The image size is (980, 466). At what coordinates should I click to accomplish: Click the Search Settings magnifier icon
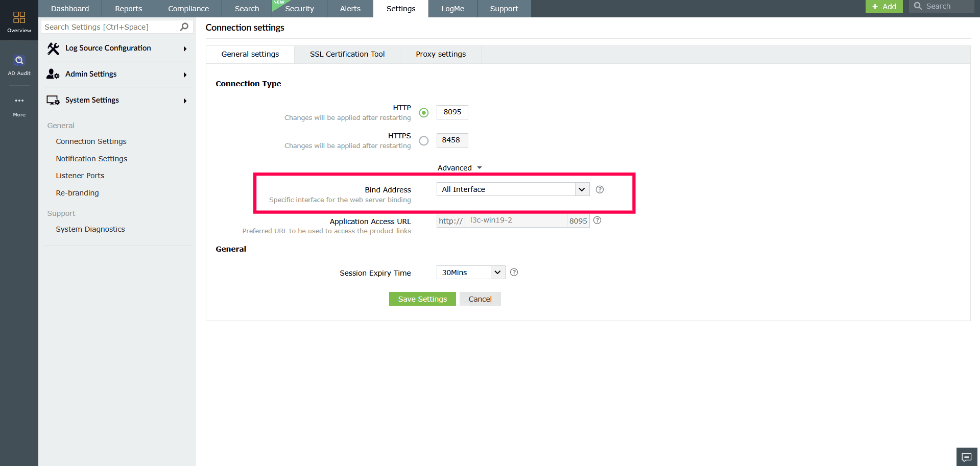[x=183, y=27]
